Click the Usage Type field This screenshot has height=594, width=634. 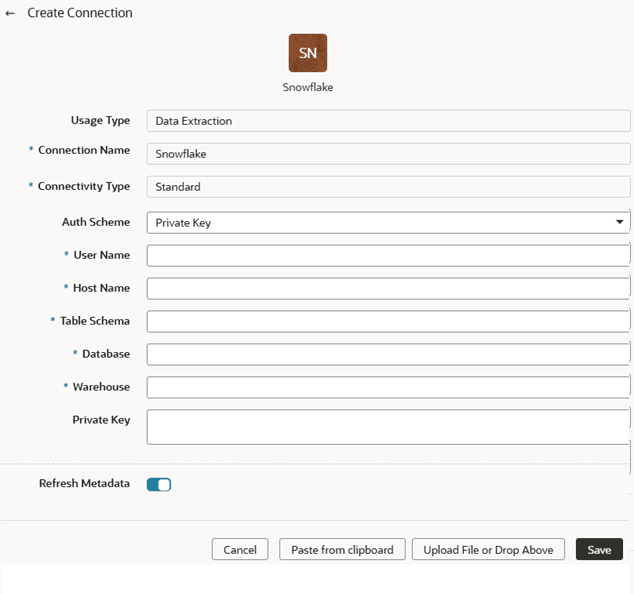pos(388,121)
